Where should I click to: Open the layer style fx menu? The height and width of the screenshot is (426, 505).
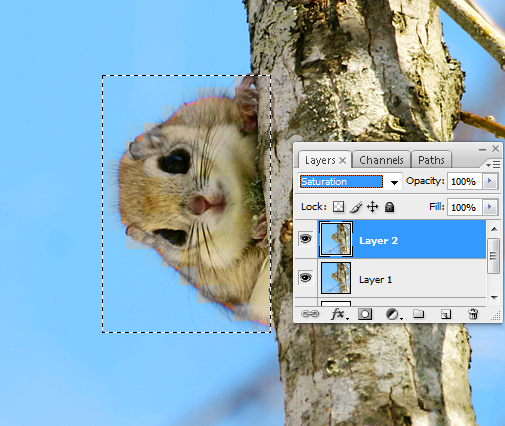tap(339, 314)
